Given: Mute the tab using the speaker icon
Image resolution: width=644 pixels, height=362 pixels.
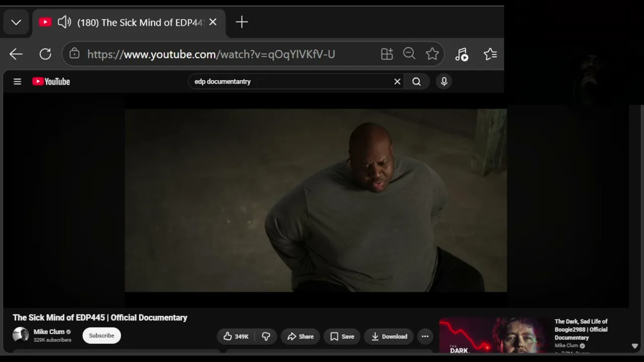Looking at the screenshot, I should pyautogui.click(x=64, y=22).
